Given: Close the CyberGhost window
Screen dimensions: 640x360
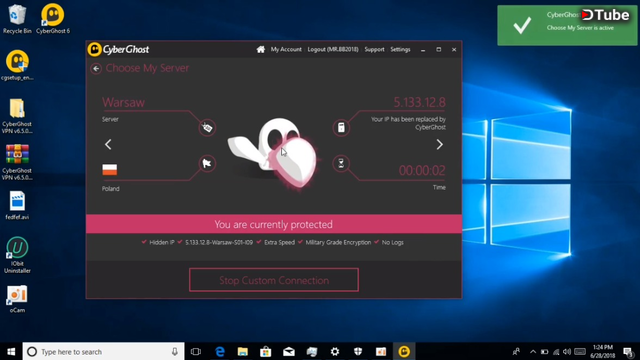Looking at the screenshot, I should (454, 50).
